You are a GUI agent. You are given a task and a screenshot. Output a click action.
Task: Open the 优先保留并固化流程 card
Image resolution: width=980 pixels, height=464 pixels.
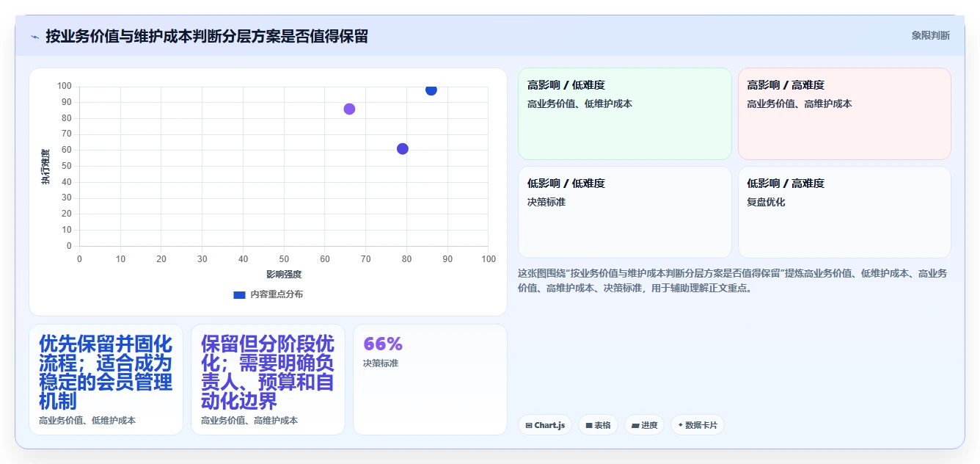tap(106, 380)
